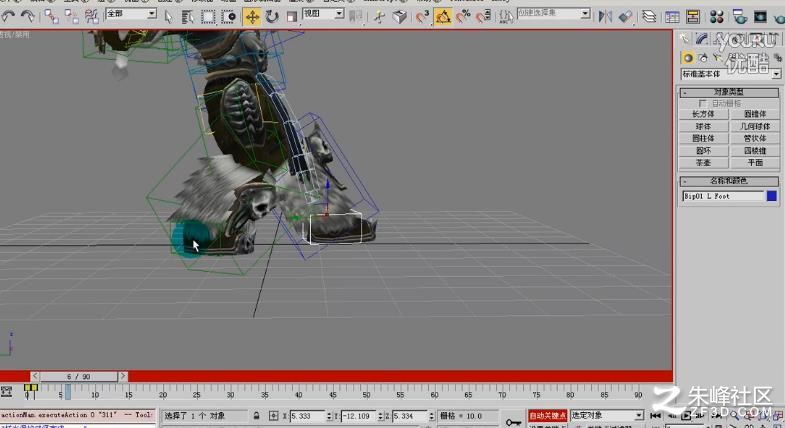
Task: Click the Align tool icon
Action: pyautogui.click(x=625, y=17)
